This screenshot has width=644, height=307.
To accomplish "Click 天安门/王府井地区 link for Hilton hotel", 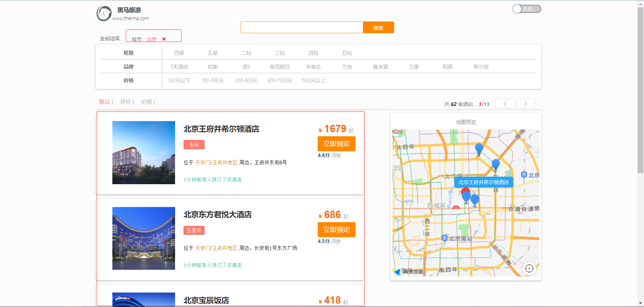I will (x=216, y=162).
